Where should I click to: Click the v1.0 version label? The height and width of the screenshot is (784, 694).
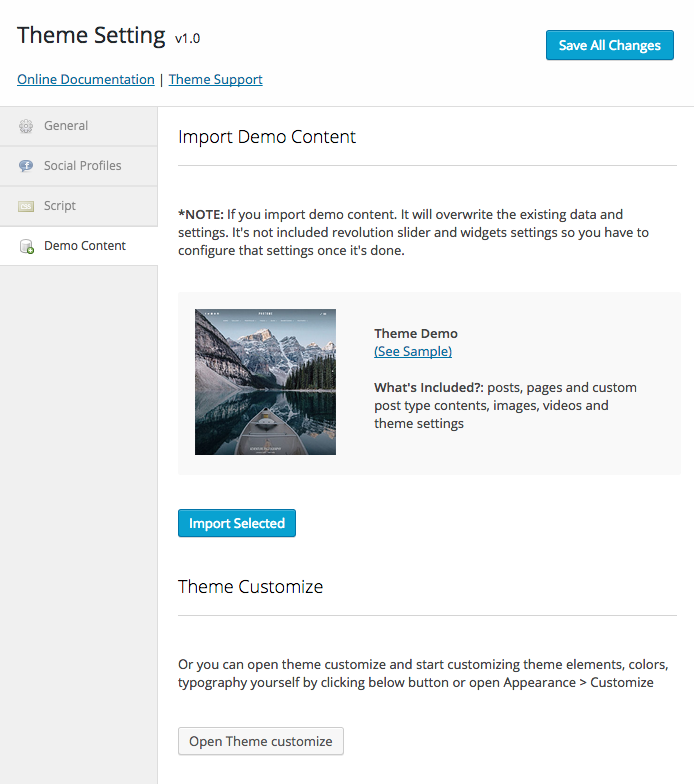pos(187,39)
